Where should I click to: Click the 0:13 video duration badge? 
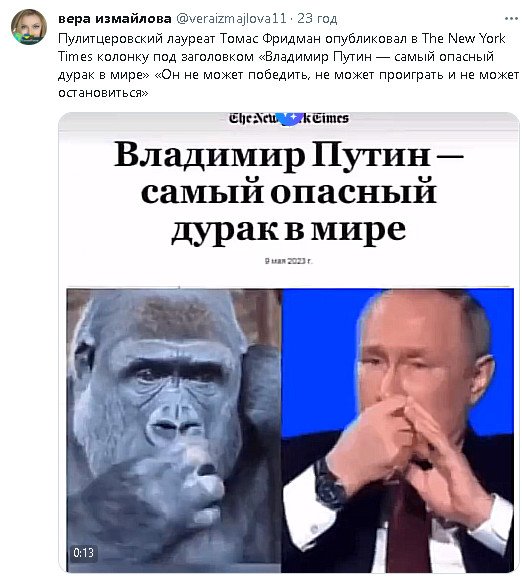(x=84, y=553)
